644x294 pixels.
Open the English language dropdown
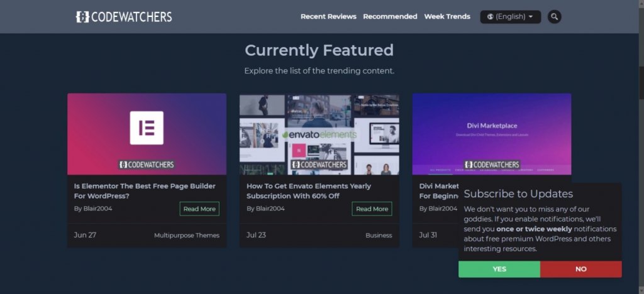510,17
